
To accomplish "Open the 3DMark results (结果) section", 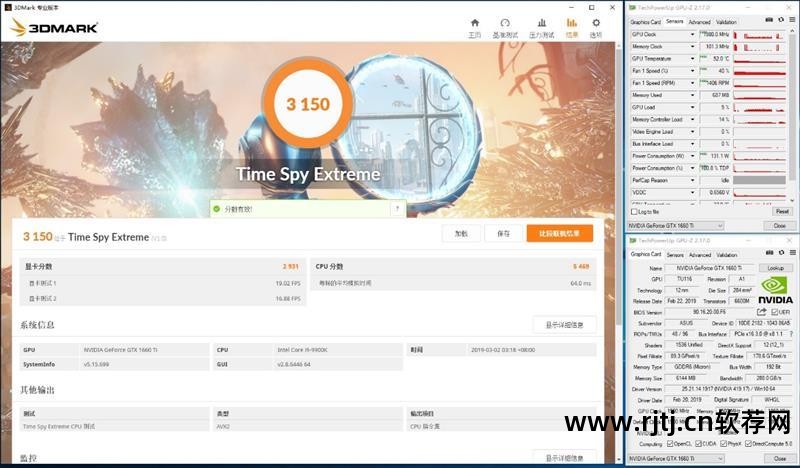I will pyautogui.click(x=571, y=28).
